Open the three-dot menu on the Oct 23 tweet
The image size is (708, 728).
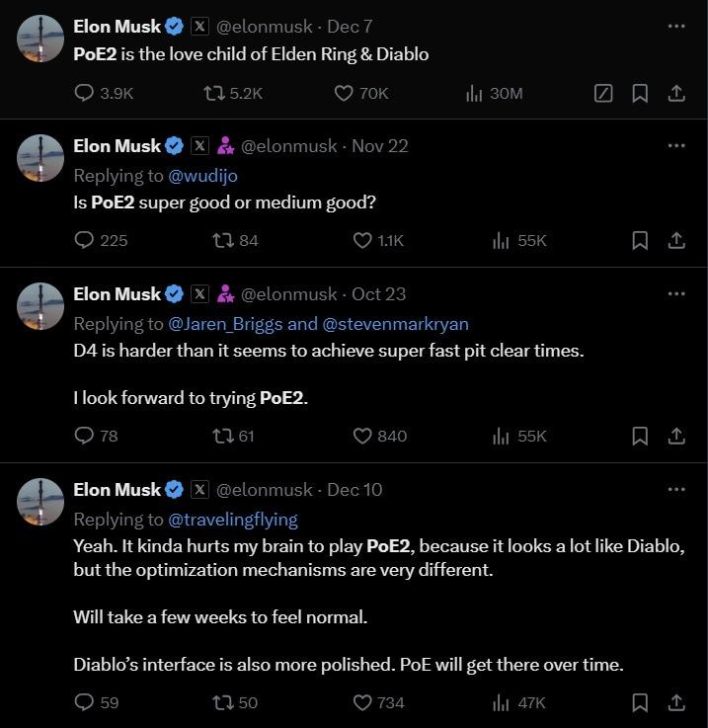pyautogui.click(x=676, y=293)
